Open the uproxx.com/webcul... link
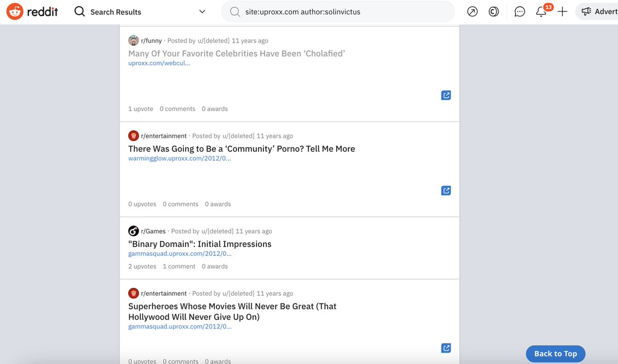 [x=159, y=63]
